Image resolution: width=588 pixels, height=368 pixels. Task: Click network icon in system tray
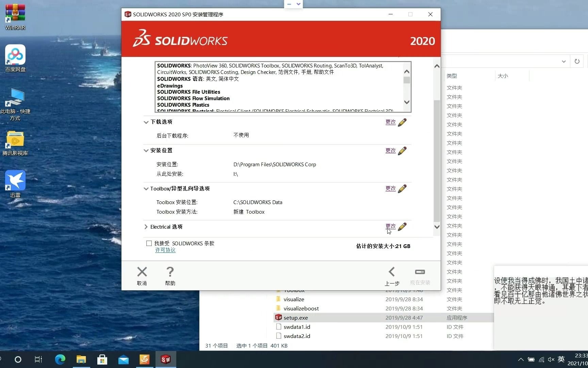coord(541,359)
